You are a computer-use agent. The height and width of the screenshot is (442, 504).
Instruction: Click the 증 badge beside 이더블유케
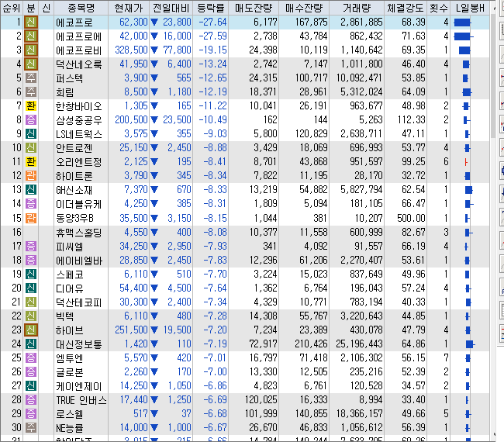[31, 204]
